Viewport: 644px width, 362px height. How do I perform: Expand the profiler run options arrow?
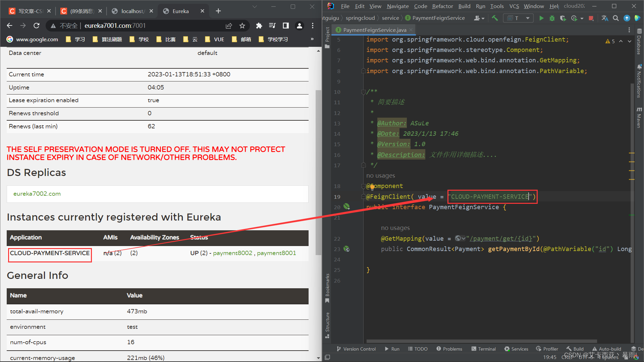click(582, 18)
